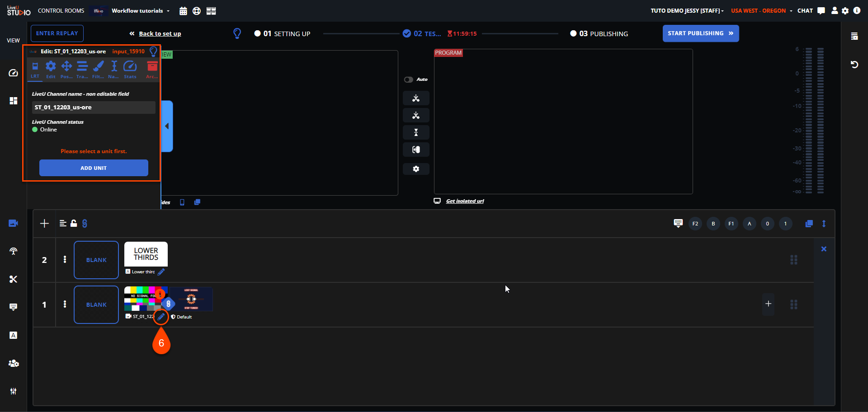Select the 03 PUBLISHING step
The height and width of the screenshot is (412, 868).
click(599, 34)
